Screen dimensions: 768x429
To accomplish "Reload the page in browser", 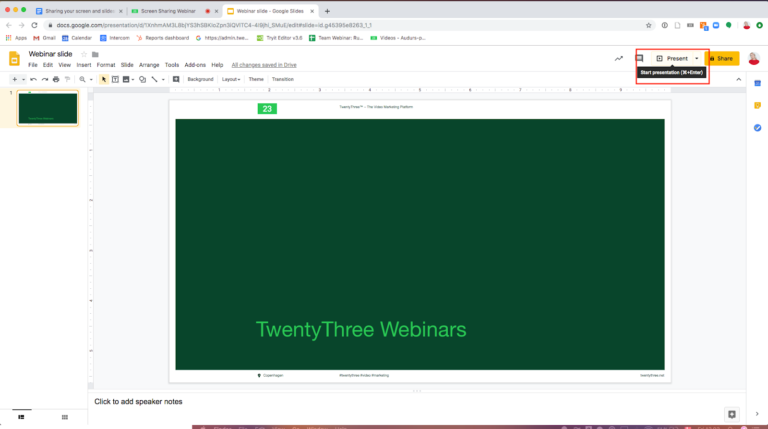I will pyautogui.click(x=34, y=25).
